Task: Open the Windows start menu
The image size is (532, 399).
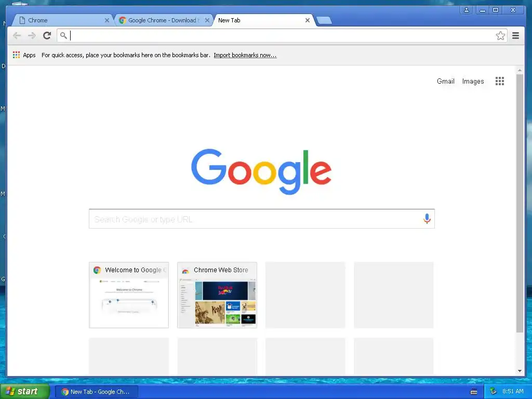Action: tap(25, 391)
